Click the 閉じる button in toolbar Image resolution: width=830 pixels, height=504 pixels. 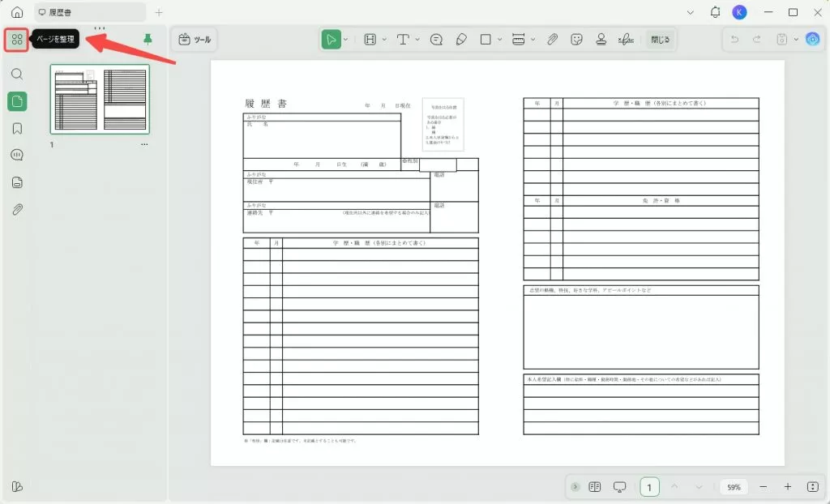click(660, 39)
